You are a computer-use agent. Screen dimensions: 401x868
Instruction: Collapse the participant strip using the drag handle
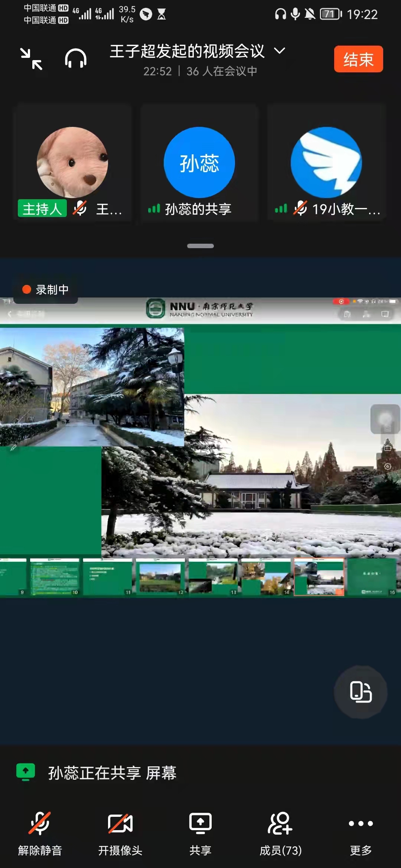[200, 246]
